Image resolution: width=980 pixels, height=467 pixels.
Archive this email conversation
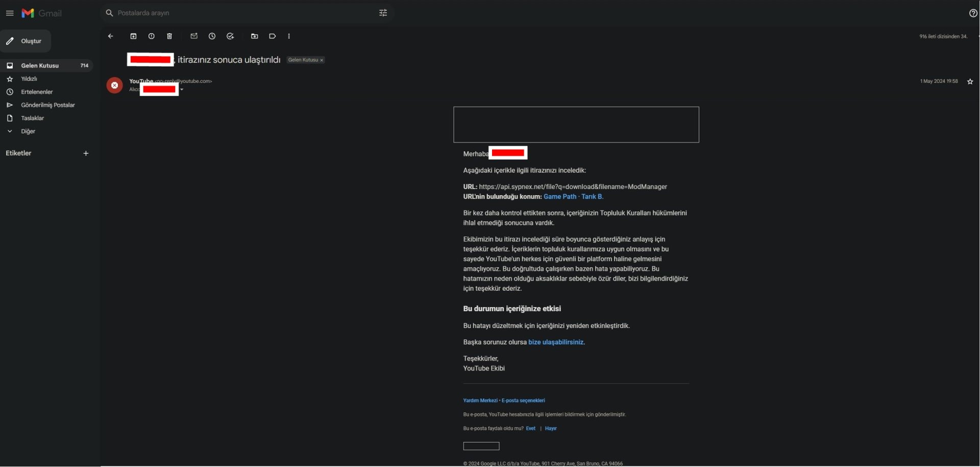pos(134,36)
